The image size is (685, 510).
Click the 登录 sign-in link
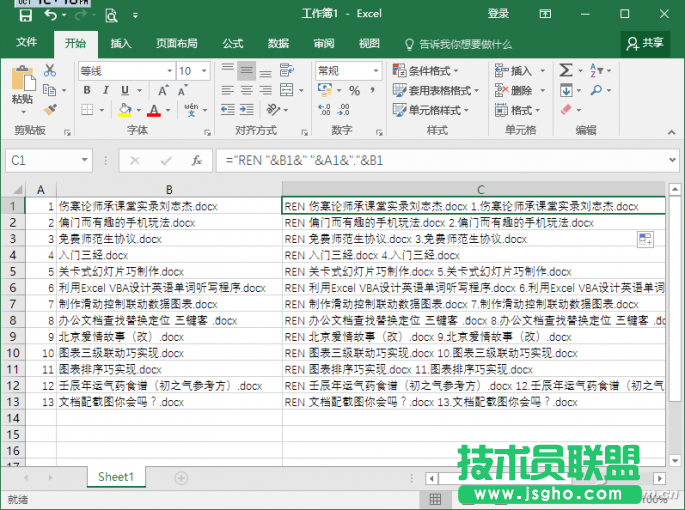[x=498, y=13]
